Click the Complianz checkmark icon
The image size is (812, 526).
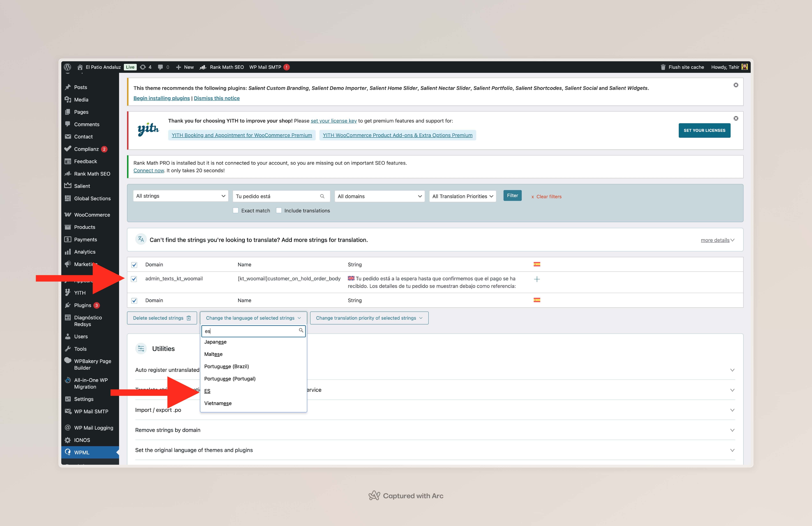point(68,148)
